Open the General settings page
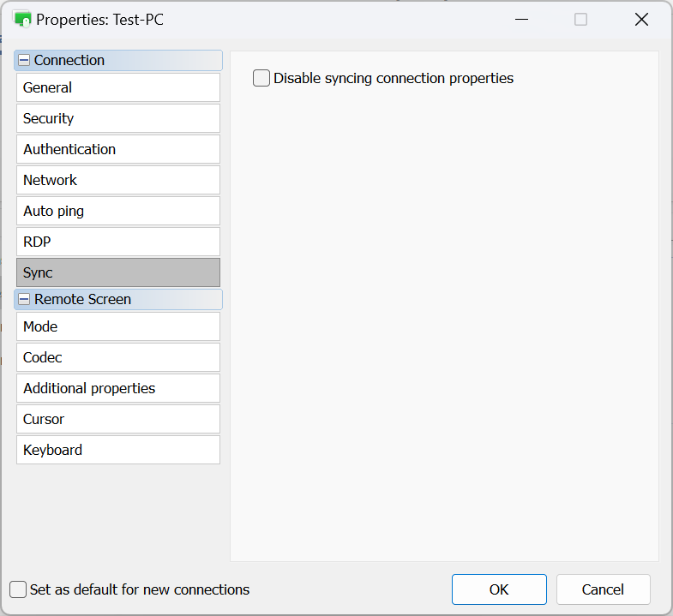The image size is (673, 616). pos(118,87)
